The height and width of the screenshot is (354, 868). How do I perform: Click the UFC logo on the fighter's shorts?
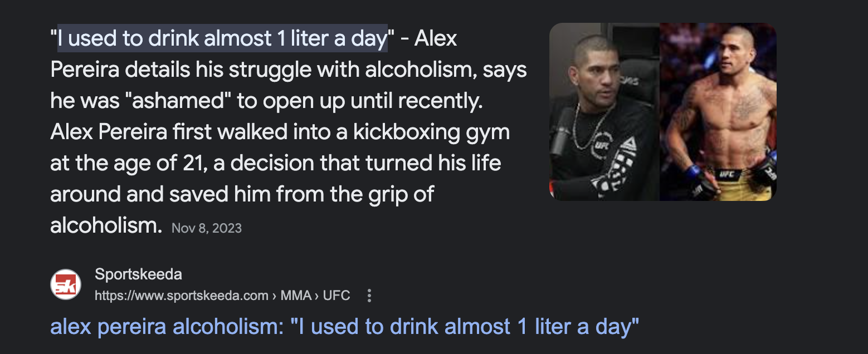tap(726, 175)
